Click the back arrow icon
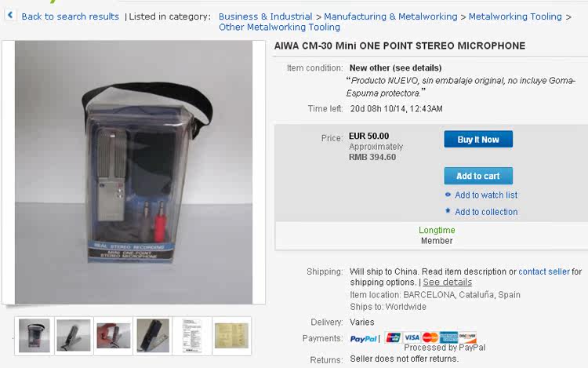The width and height of the screenshot is (588, 368). 10,15
